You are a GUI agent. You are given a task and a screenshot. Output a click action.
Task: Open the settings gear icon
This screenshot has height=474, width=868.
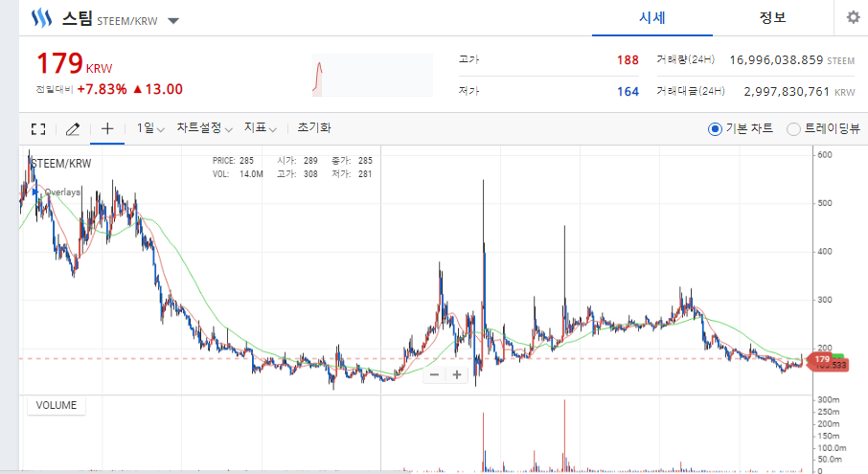(853, 17)
